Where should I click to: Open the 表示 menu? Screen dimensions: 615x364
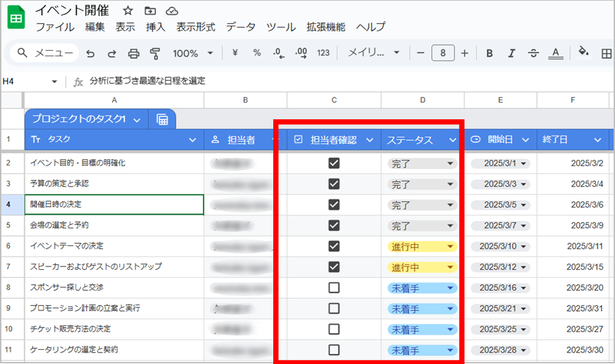[x=125, y=27]
